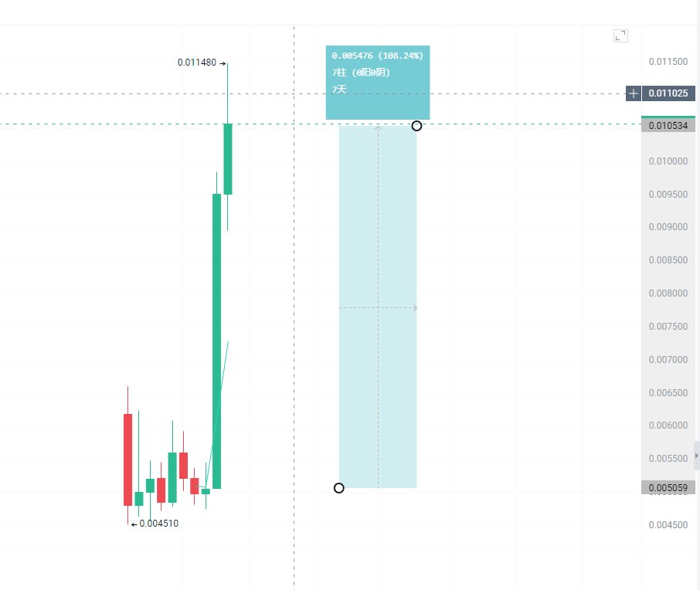Viewport: 700px width, 590px height.
Task: Click the 0.010534 current price label
Action: click(x=668, y=125)
